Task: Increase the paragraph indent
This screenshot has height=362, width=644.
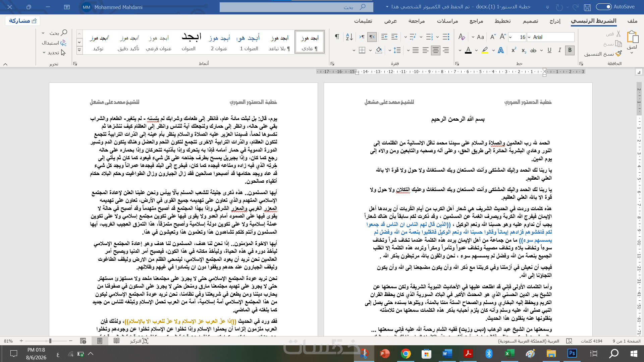Action: pyautogui.click(x=384, y=37)
